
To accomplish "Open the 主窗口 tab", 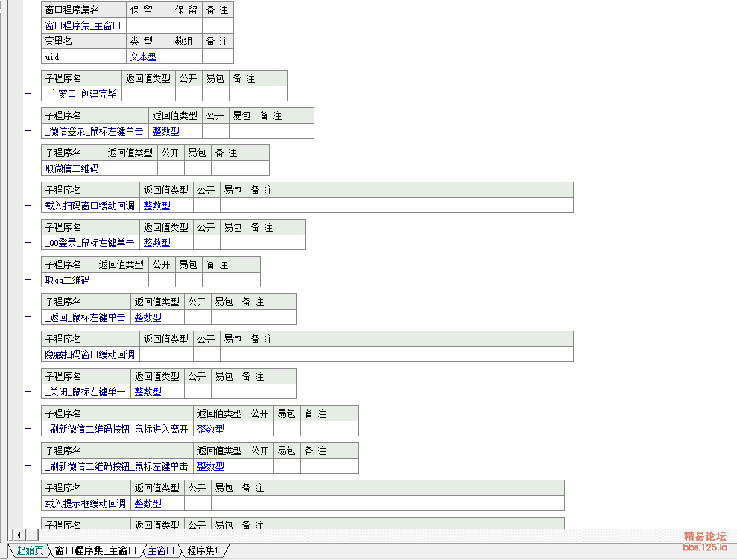I will point(161,551).
